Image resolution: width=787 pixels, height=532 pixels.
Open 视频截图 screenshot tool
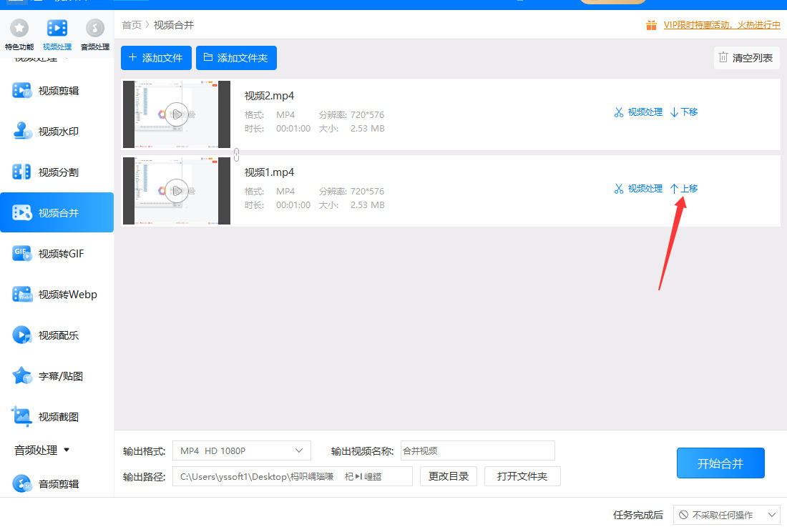point(57,417)
